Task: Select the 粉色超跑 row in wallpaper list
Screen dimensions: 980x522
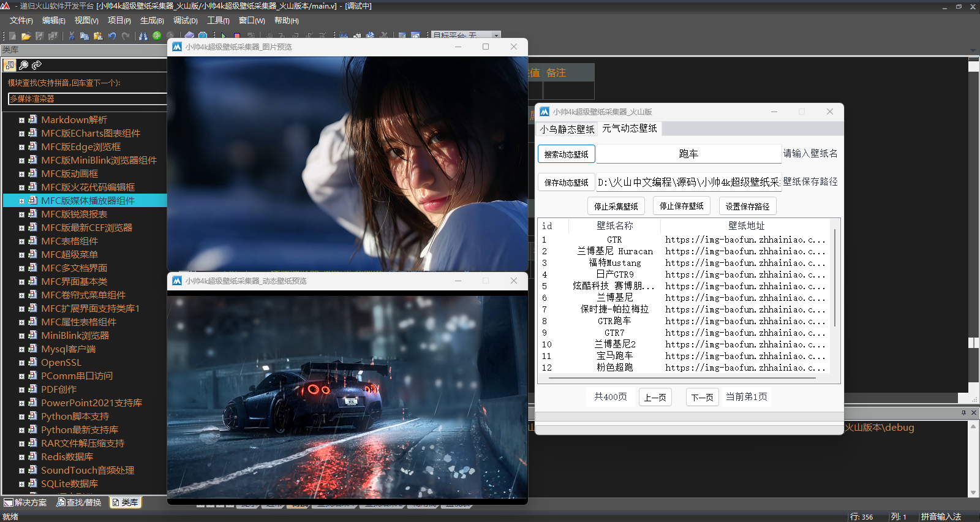Action: 683,368
